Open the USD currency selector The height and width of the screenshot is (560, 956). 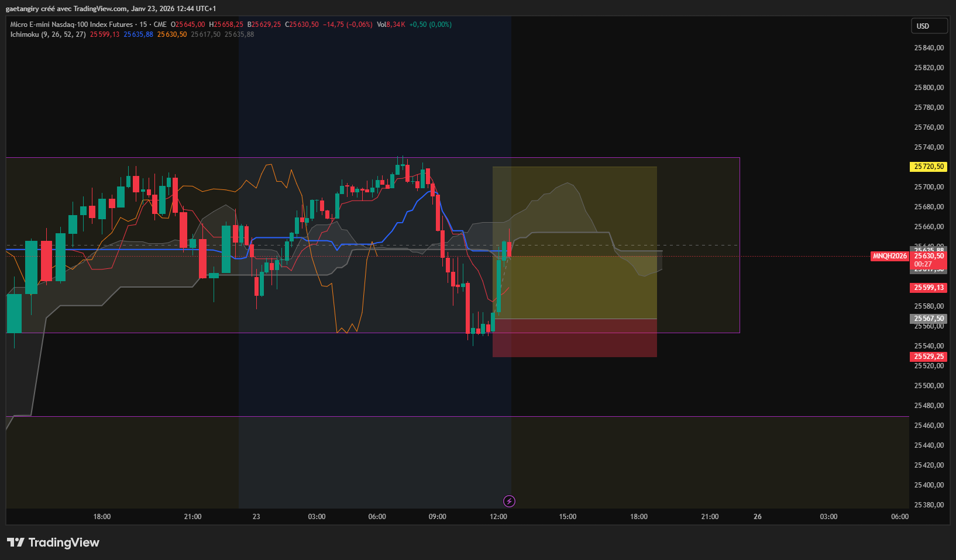[x=929, y=26]
